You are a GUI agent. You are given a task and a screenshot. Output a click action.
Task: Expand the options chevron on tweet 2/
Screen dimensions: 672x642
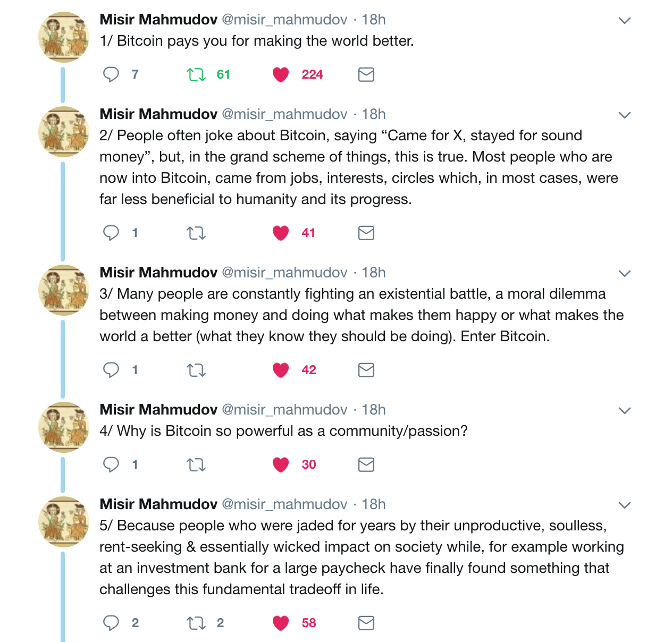(x=625, y=115)
